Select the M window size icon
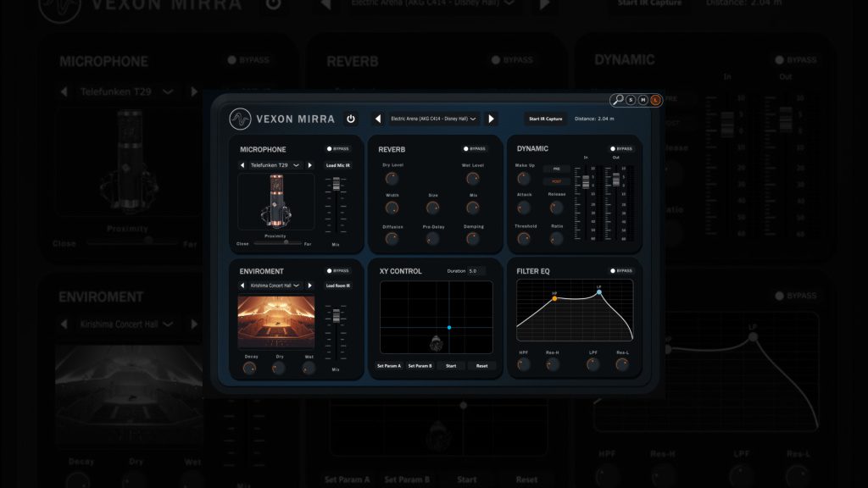 click(x=643, y=100)
